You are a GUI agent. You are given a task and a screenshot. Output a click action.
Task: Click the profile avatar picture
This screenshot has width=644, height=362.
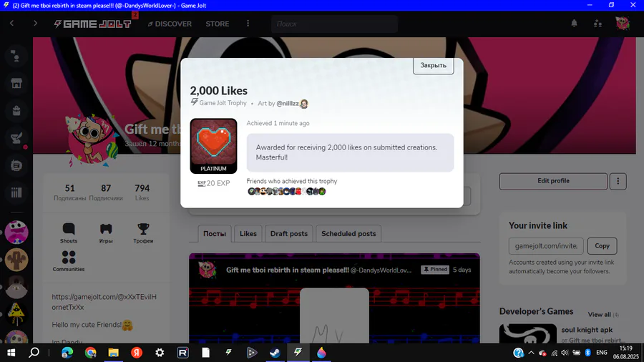(93, 141)
